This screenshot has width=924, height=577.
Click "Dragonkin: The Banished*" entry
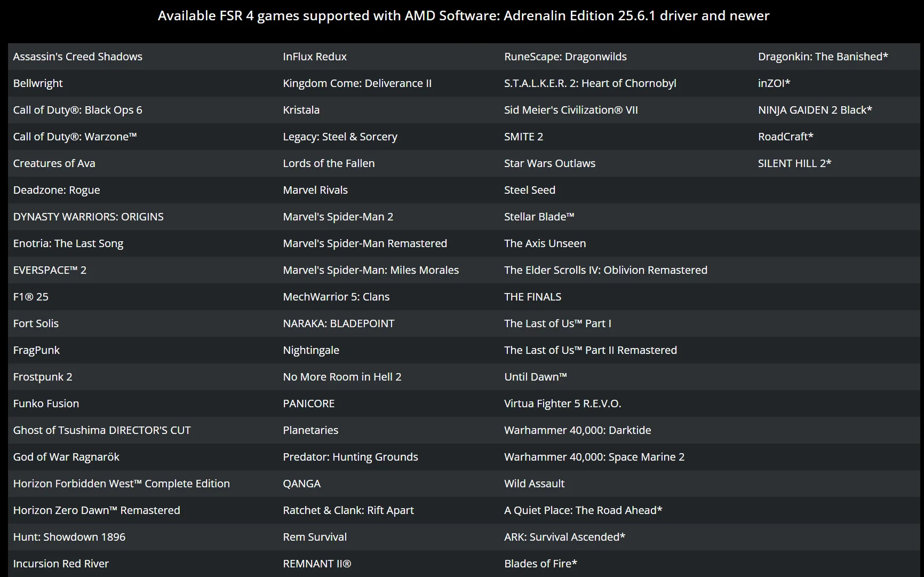pyautogui.click(x=823, y=57)
